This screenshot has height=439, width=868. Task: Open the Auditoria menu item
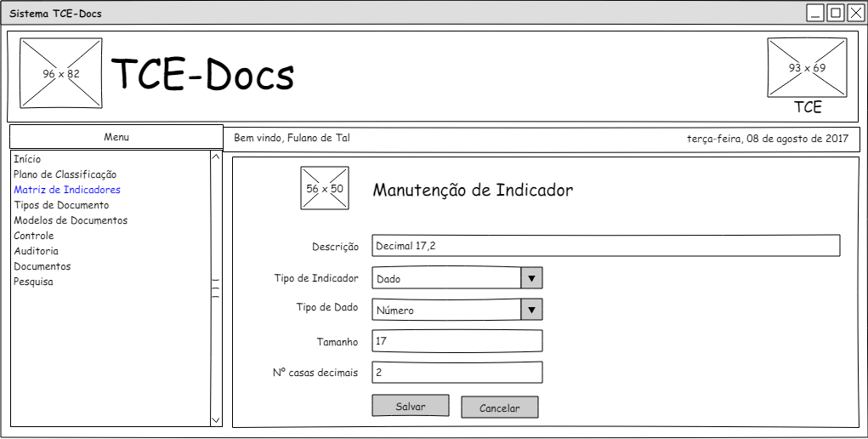click(37, 251)
